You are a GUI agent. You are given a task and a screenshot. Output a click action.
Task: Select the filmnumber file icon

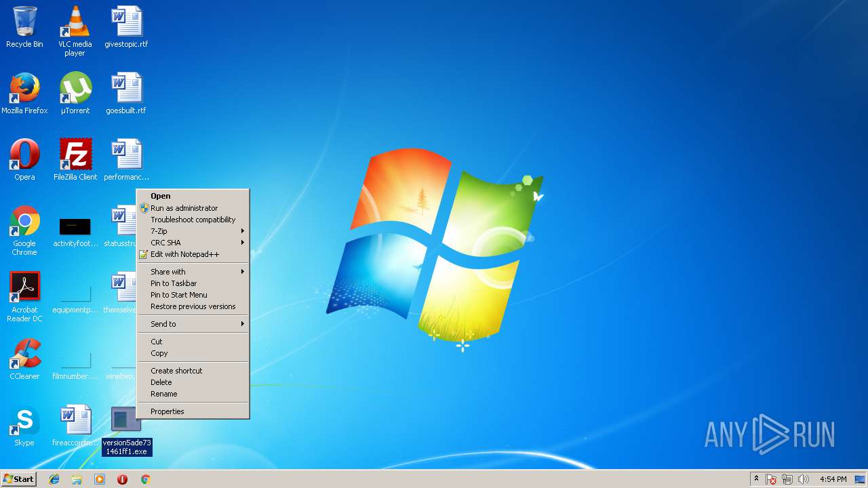pos(75,365)
